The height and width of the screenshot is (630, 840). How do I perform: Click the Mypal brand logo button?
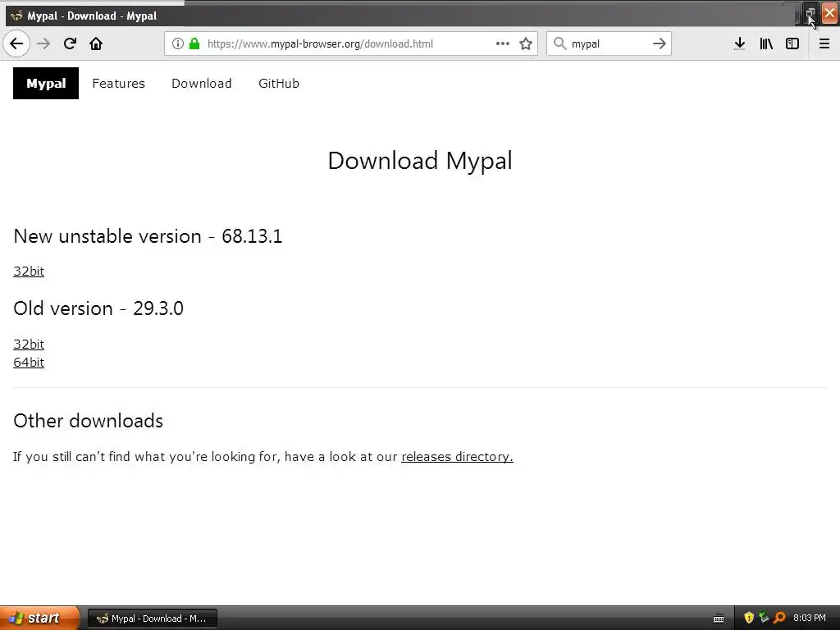click(x=46, y=84)
